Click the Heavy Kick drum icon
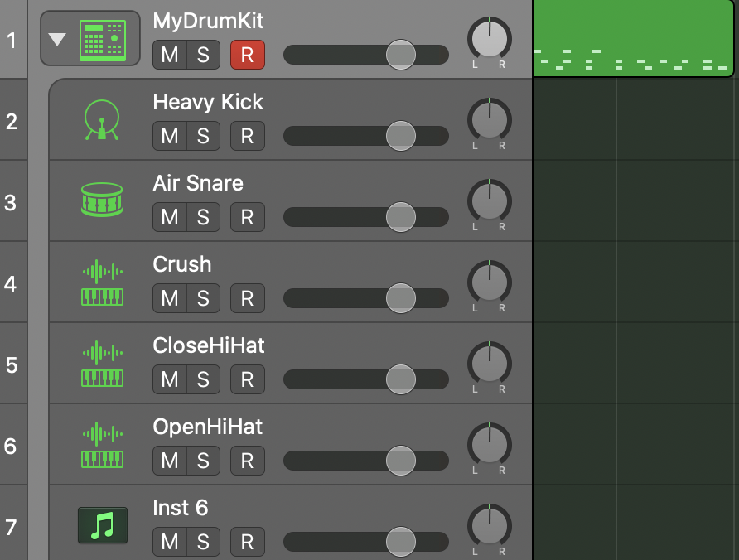Image resolution: width=739 pixels, height=560 pixels. click(x=102, y=119)
